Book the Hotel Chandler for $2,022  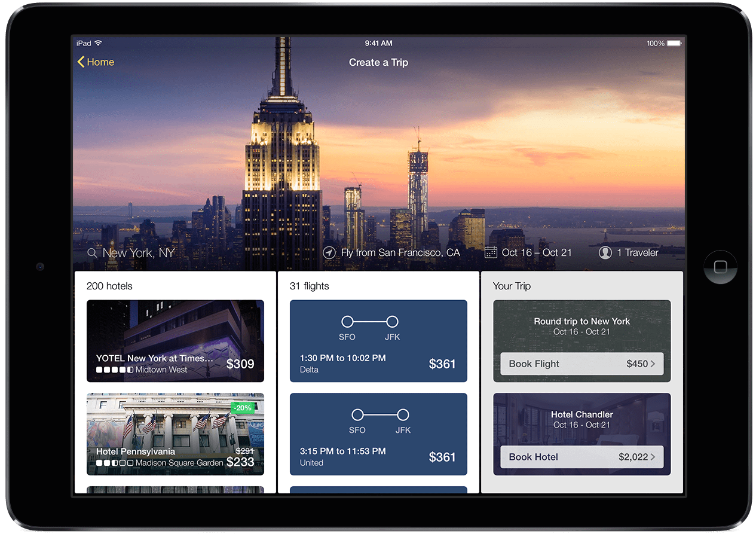coord(581,457)
